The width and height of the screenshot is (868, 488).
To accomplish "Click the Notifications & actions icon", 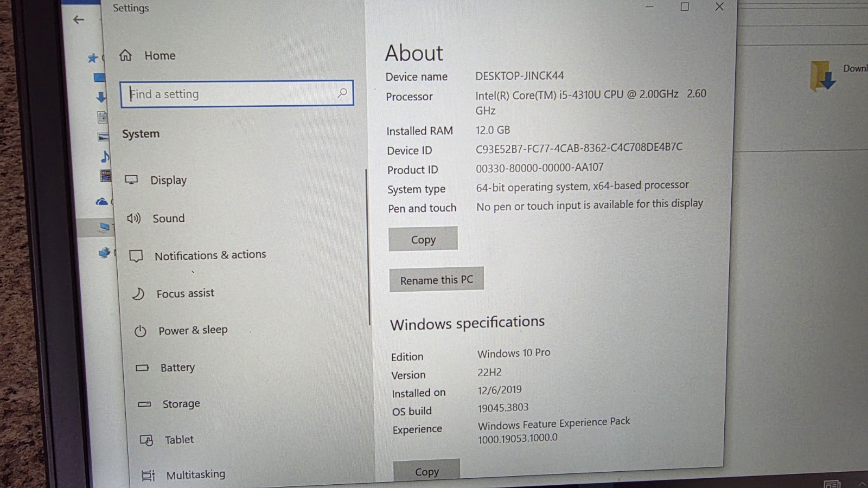I will [x=136, y=256].
